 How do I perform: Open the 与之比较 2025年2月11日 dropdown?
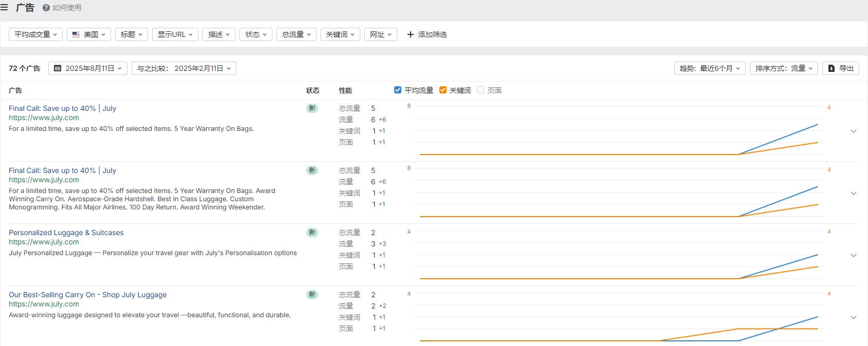tap(184, 68)
